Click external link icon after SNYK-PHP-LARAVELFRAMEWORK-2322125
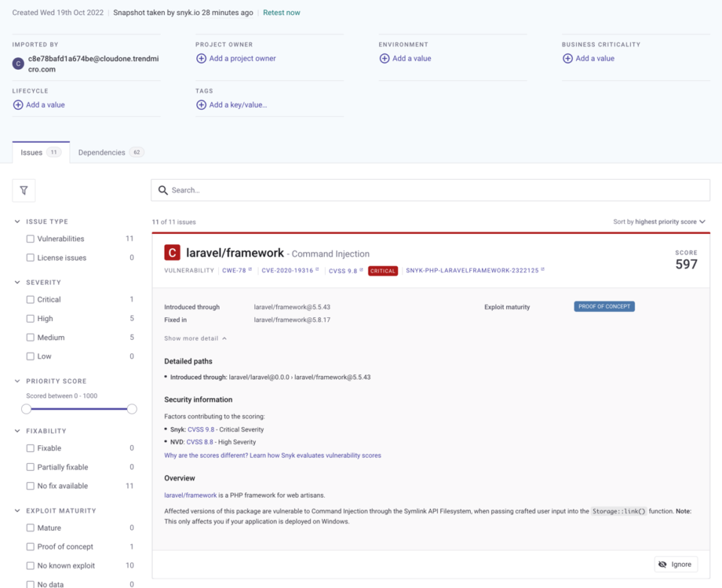 [543, 269]
